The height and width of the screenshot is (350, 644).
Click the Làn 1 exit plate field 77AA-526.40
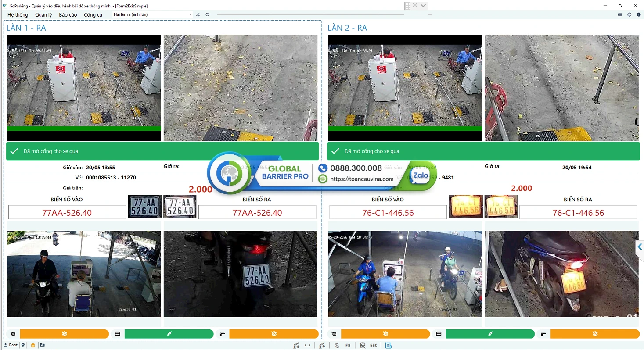click(257, 213)
